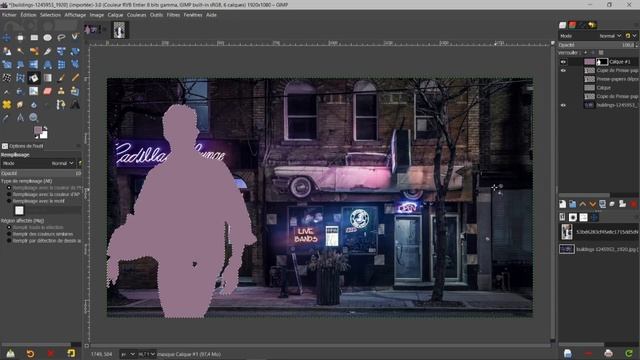
Task: Select the Blur/Sharpen droplet tool
Action: 34,105
